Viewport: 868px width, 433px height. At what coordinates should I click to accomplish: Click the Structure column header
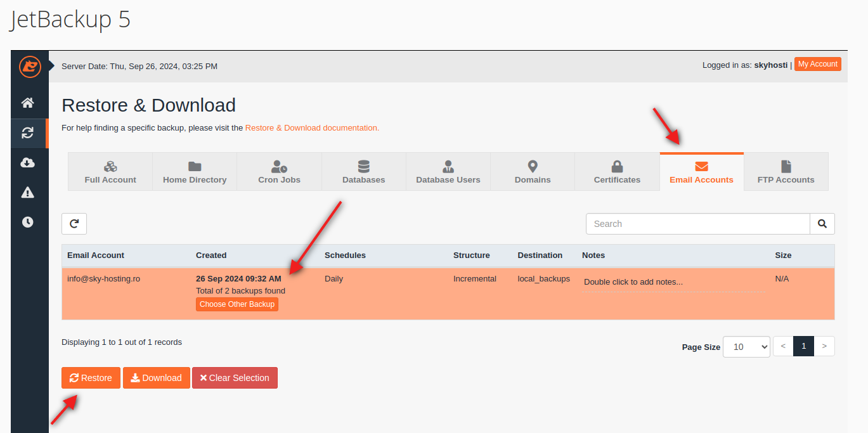click(x=472, y=255)
